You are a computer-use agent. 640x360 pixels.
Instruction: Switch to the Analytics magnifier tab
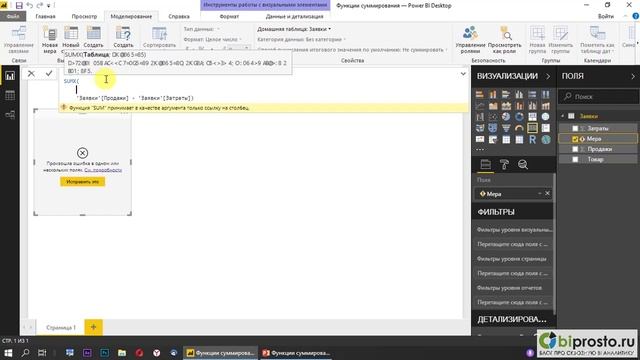coord(523,164)
